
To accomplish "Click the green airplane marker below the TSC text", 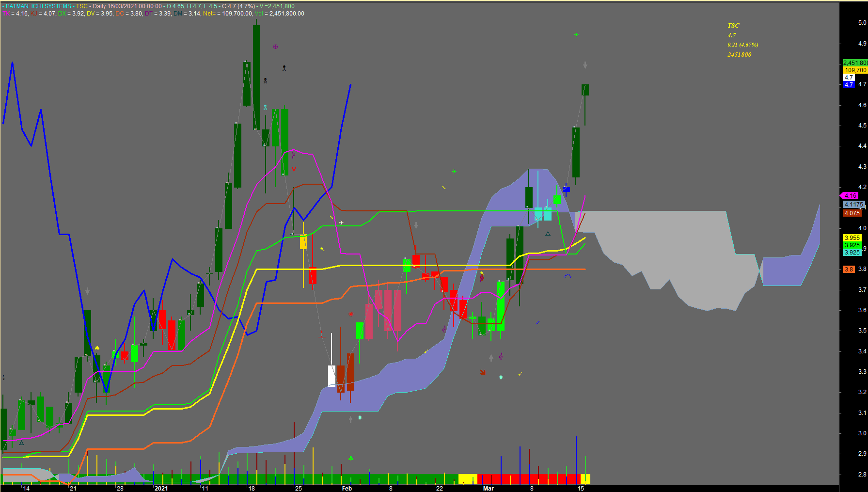I will click(x=576, y=35).
